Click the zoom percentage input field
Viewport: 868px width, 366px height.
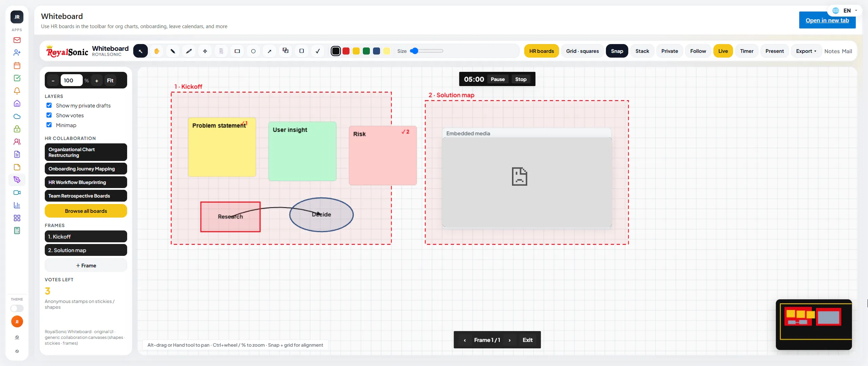71,80
